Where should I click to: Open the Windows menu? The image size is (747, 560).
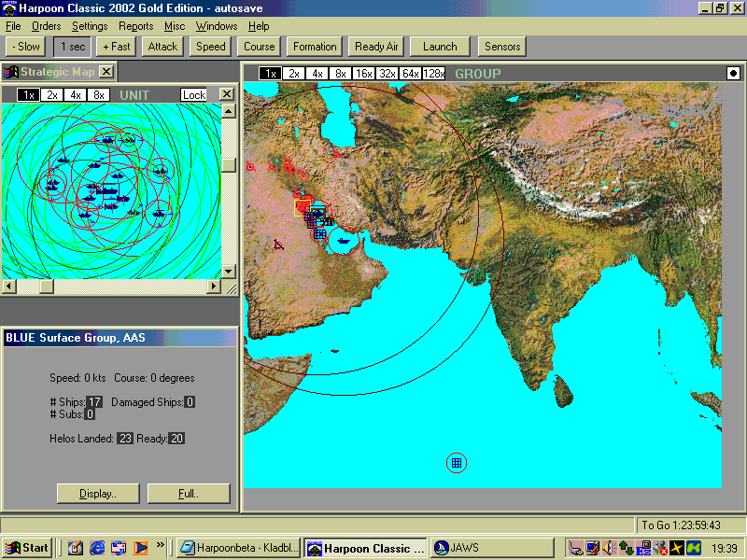click(217, 26)
